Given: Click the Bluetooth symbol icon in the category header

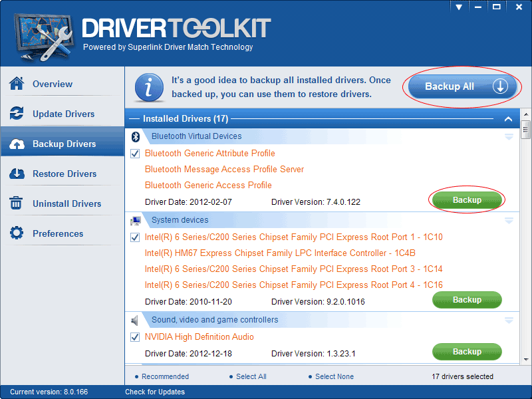Looking at the screenshot, I should tap(136, 136).
